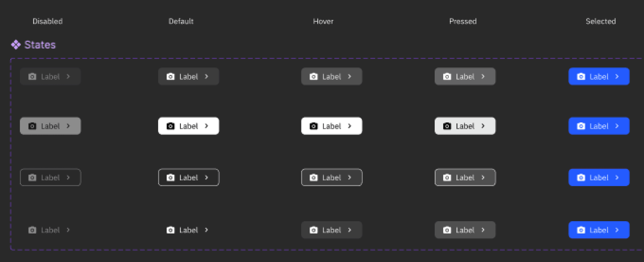Image resolution: width=644 pixels, height=262 pixels.
Task: Click camera icon in white Hover button
Action: coord(313,126)
